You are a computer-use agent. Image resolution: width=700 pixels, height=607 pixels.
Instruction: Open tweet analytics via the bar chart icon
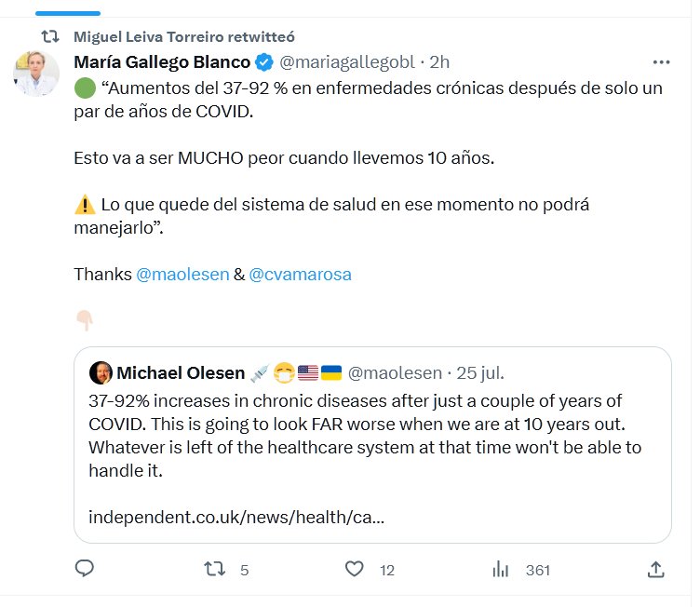click(x=500, y=569)
